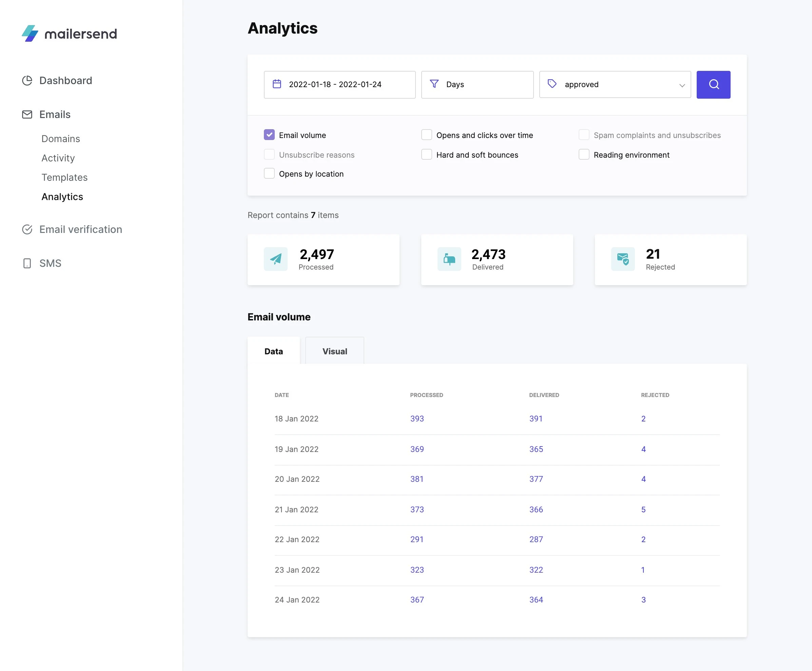
Task: Uncheck the Email volume checkbox
Action: click(x=269, y=135)
